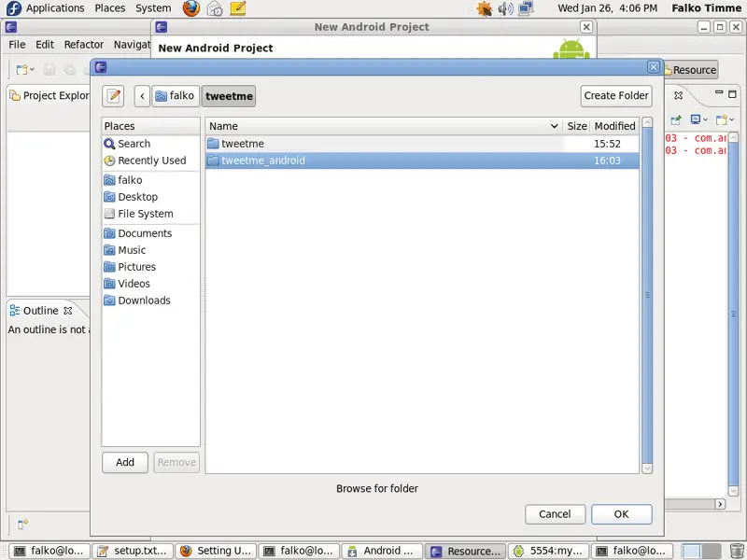
Task: Open the mail launcher in the top panel
Action: click(215, 8)
